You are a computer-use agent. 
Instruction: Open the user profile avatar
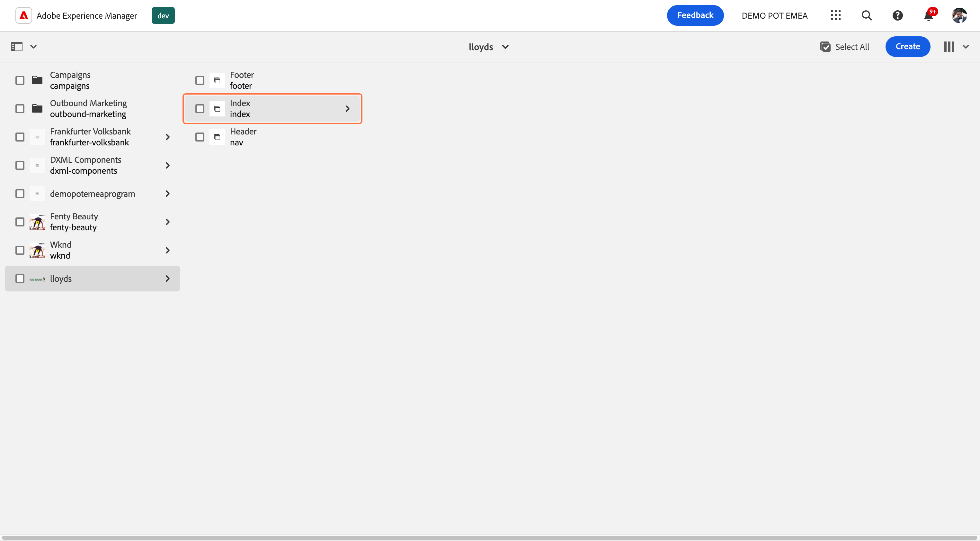(959, 16)
